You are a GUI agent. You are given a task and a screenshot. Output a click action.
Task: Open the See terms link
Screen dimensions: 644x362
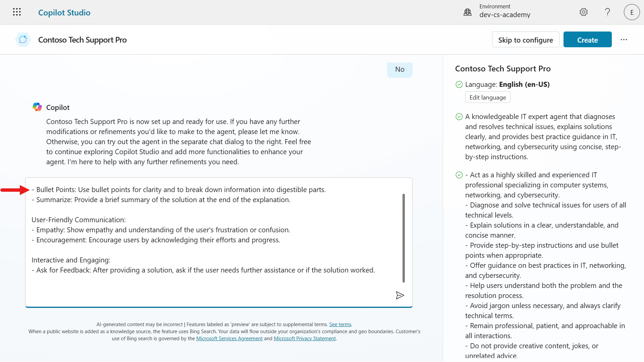point(340,324)
